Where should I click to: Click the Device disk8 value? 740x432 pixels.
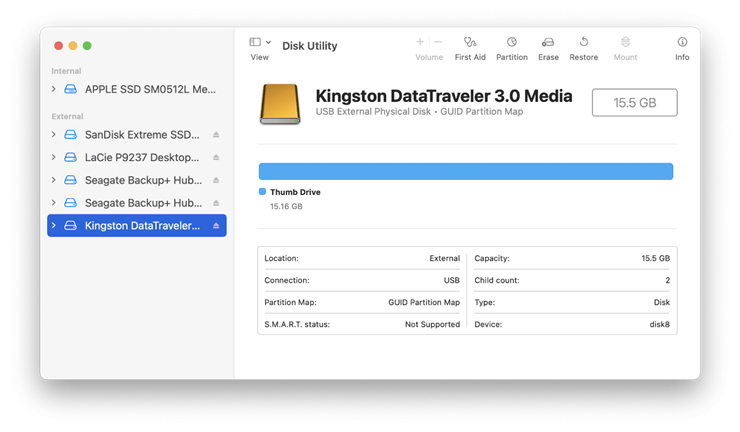click(x=659, y=324)
